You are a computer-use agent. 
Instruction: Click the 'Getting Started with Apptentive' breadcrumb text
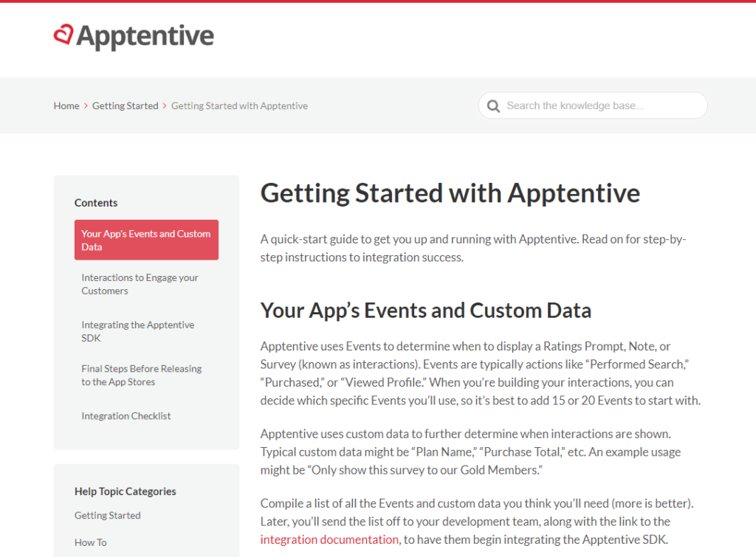tap(239, 105)
